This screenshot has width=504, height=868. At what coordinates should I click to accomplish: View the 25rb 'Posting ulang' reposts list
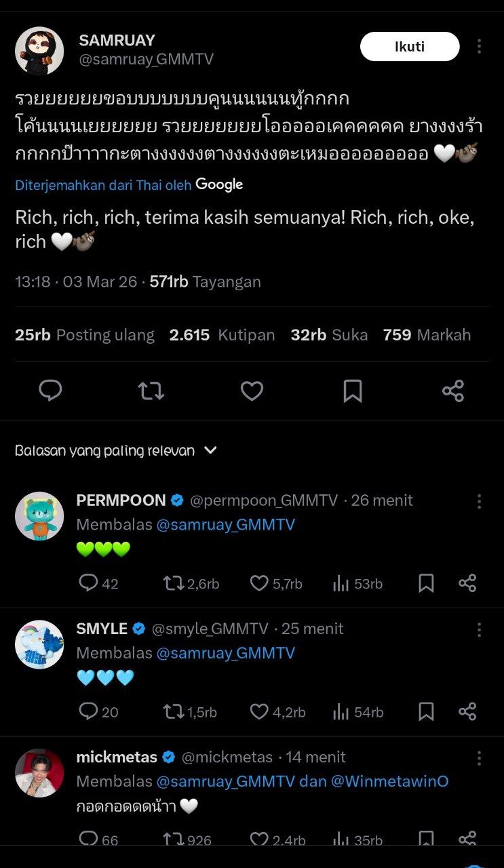[85, 335]
